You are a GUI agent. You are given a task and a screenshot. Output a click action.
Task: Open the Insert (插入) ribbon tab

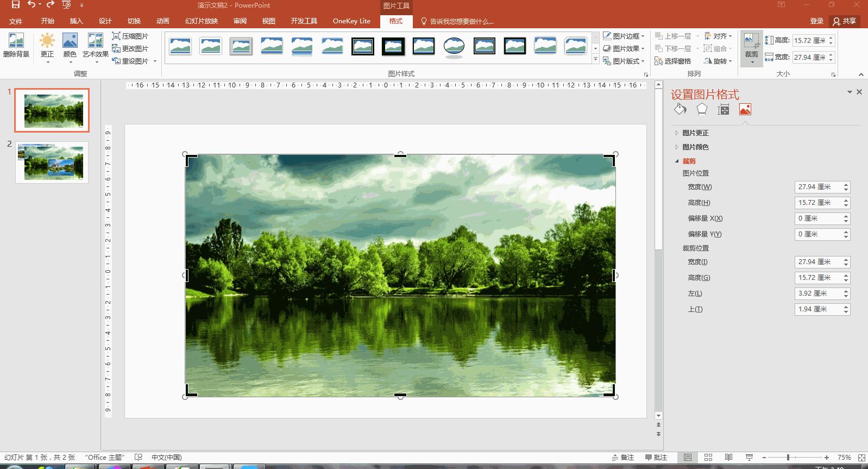coord(76,21)
